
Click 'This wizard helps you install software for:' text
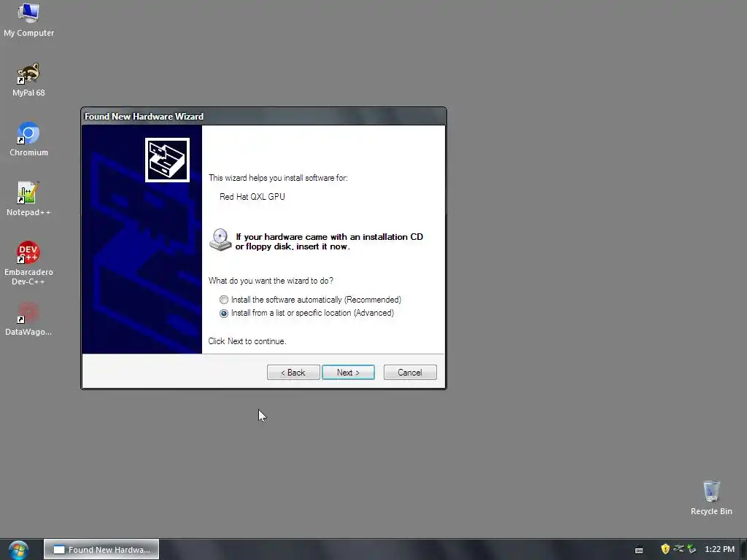(278, 178)
